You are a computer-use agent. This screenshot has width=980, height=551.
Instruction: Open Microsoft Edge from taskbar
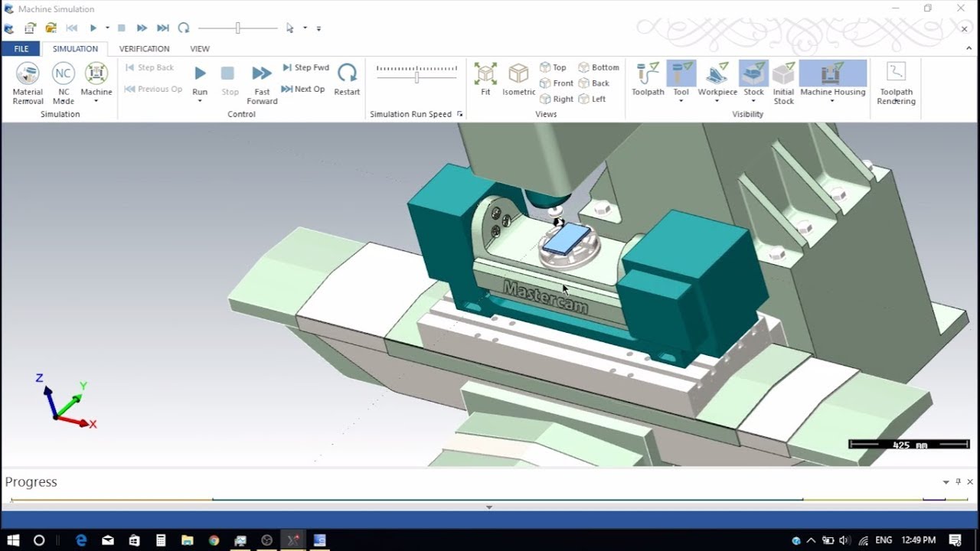(x=81, y=540)
